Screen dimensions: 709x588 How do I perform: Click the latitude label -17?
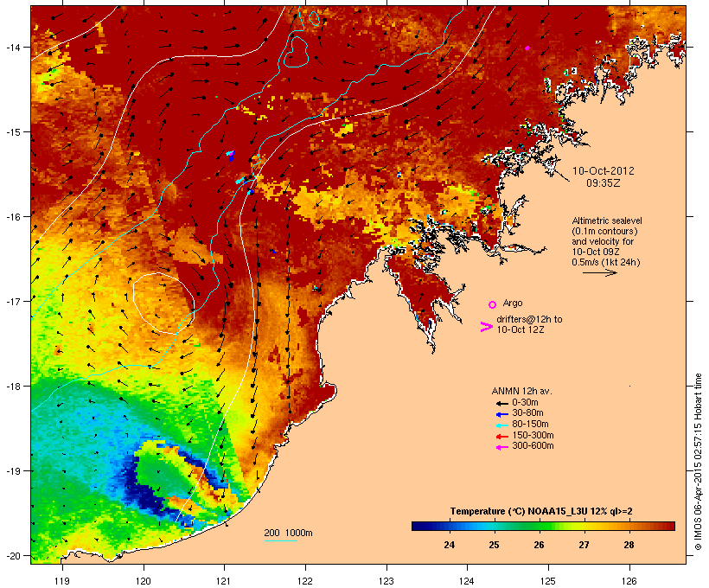[12, 301]
